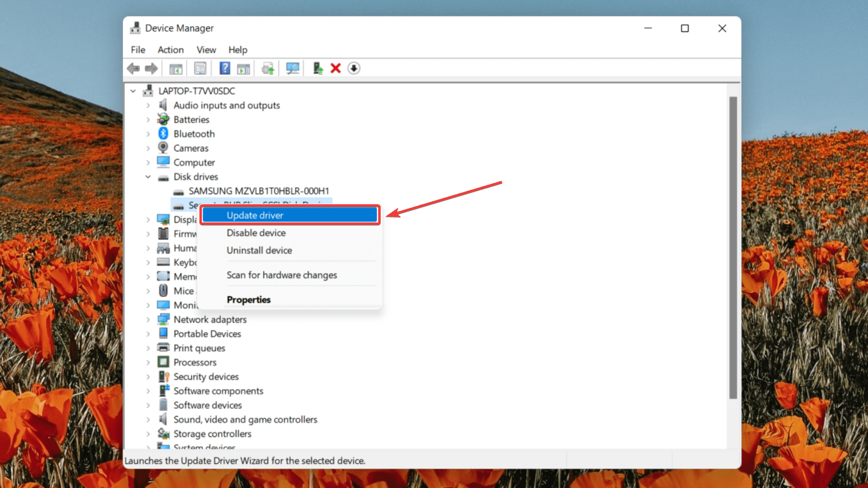Click the red X Uninstall device icon
This screenshot has width=868, height=488.
click(336, 69)
